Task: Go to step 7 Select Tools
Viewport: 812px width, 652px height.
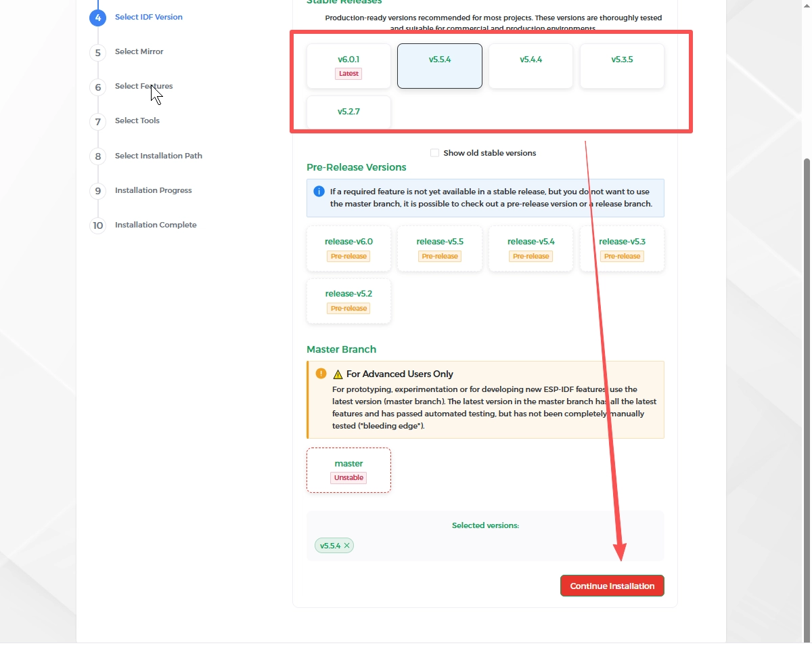Action: pos(125,121)
